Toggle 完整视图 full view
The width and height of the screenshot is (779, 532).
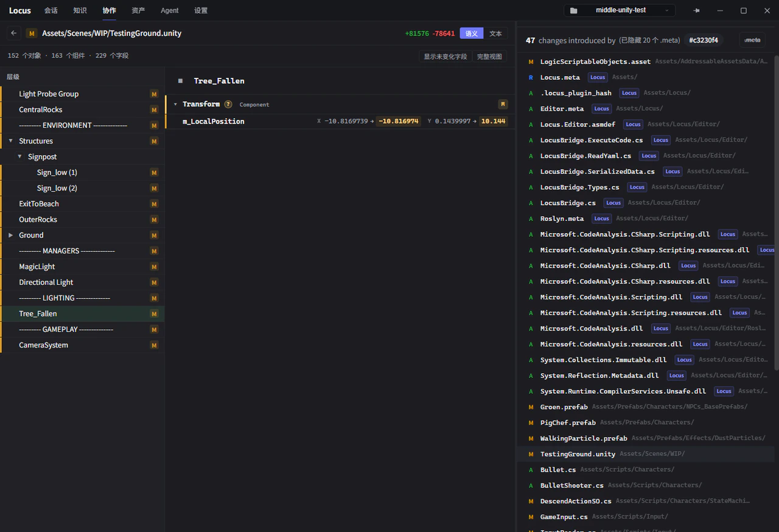click(489, 56)
